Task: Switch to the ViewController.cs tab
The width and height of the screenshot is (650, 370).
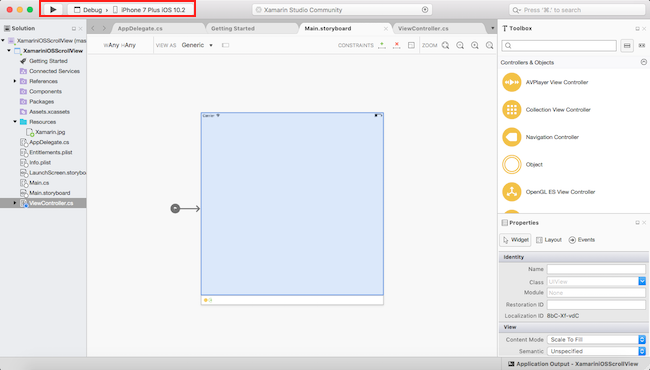Action: point(423,29)
